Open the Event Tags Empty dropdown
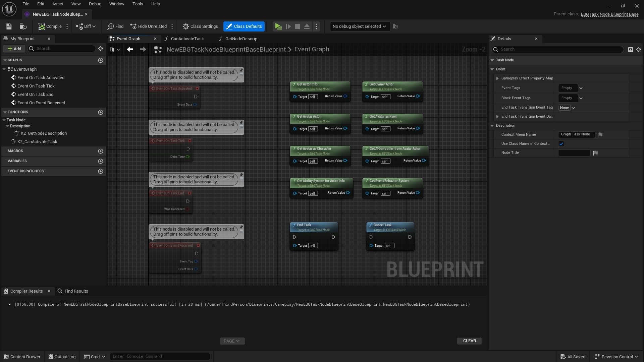 571,88
